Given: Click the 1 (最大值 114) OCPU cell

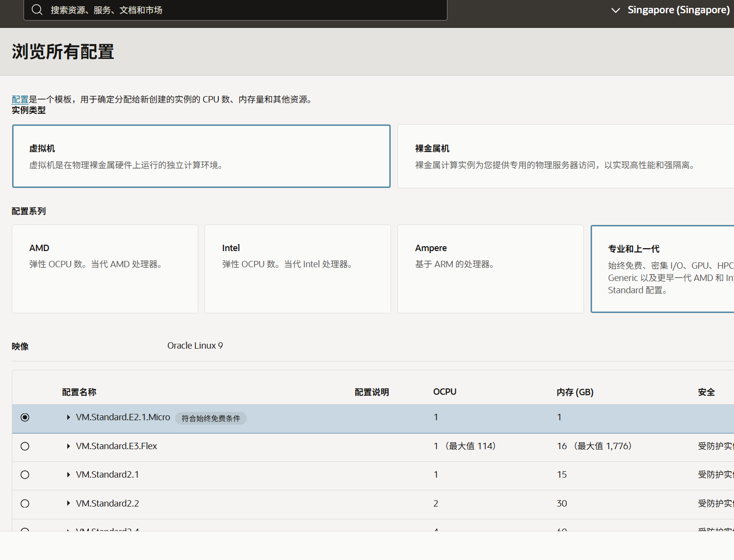Looking at the screenshot, I should pos(466,446).
